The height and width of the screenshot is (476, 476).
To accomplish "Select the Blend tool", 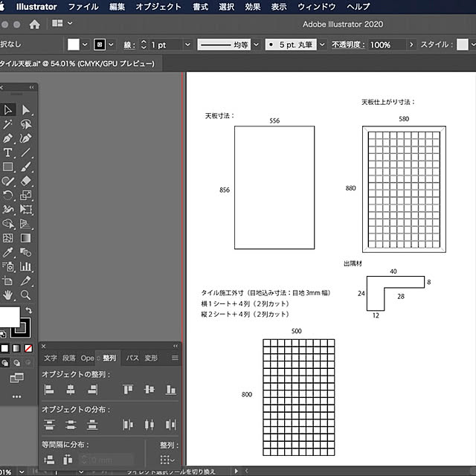I will point(26,253).
